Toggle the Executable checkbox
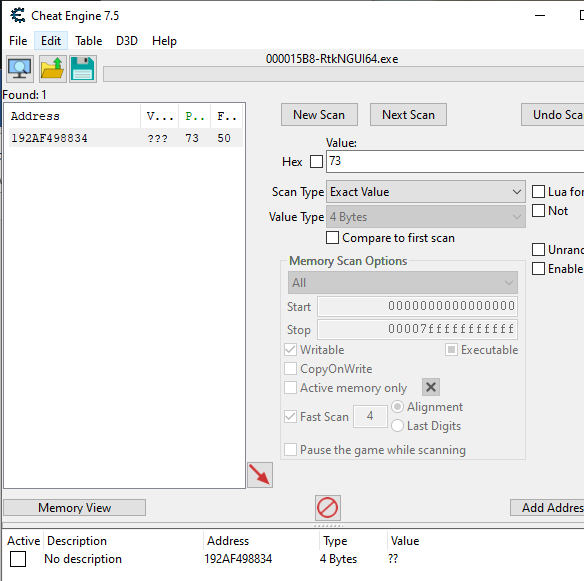 451,350
